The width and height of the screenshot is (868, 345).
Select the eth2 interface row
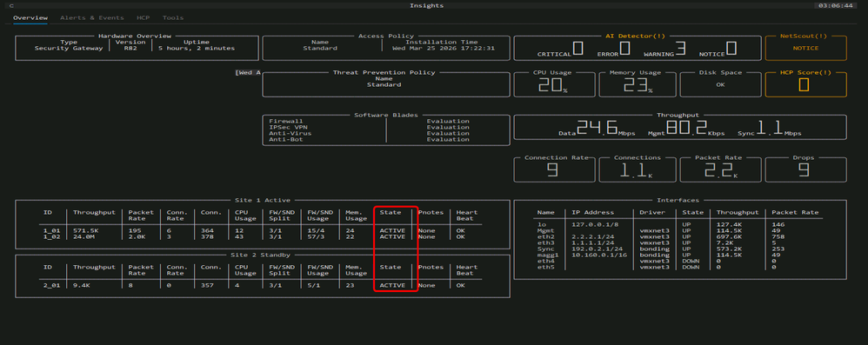pyautogui.click(x=678, y=236)
